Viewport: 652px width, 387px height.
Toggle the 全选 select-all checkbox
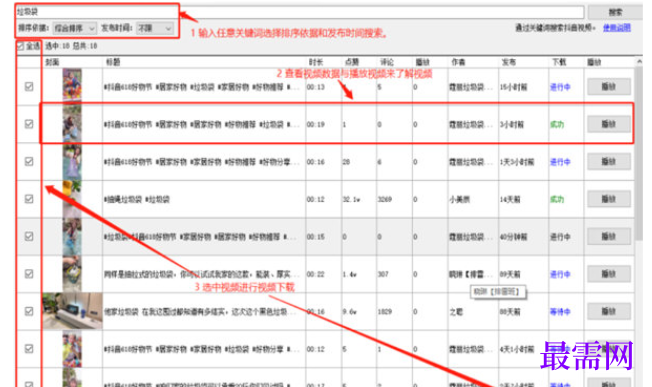click(20, 46)
